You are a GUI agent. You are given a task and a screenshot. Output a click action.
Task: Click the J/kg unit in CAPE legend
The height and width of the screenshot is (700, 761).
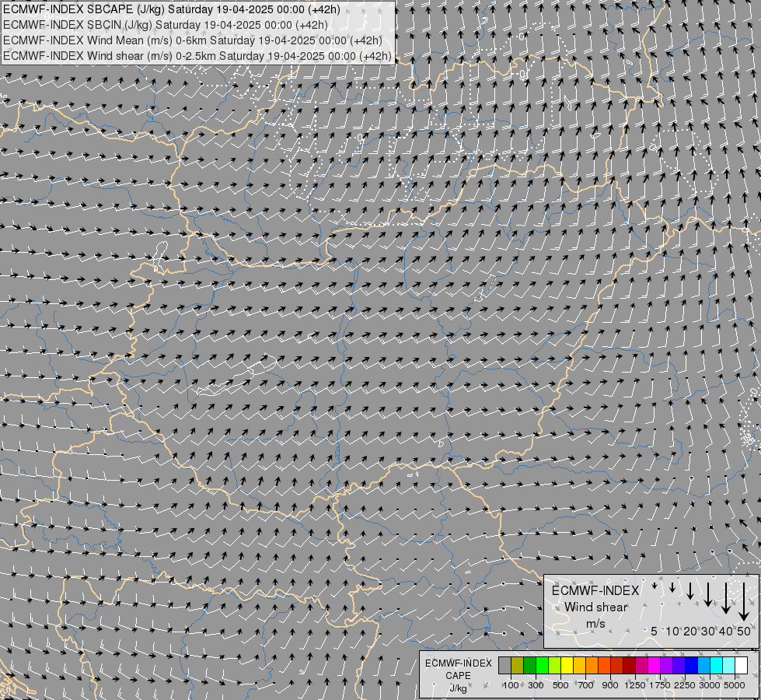(458, 688)
